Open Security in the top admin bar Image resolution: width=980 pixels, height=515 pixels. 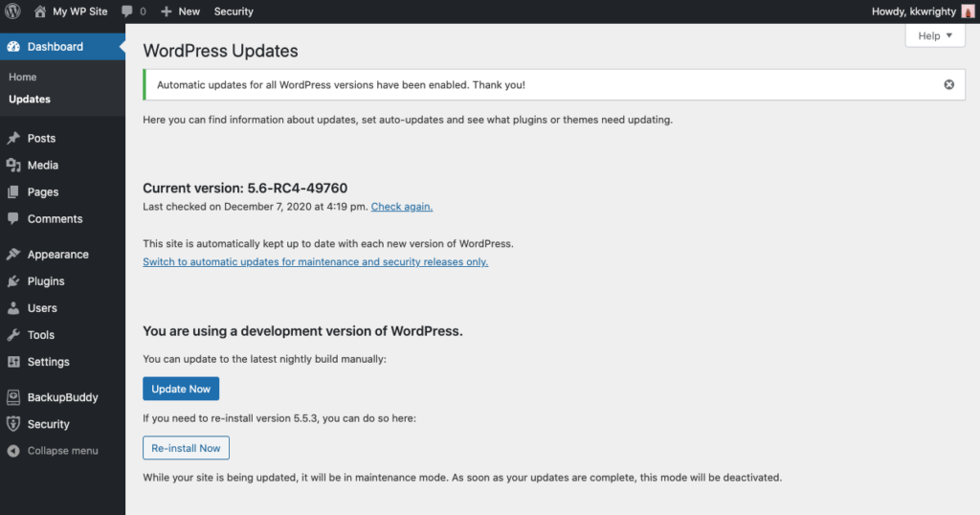(x=234, y=11)
